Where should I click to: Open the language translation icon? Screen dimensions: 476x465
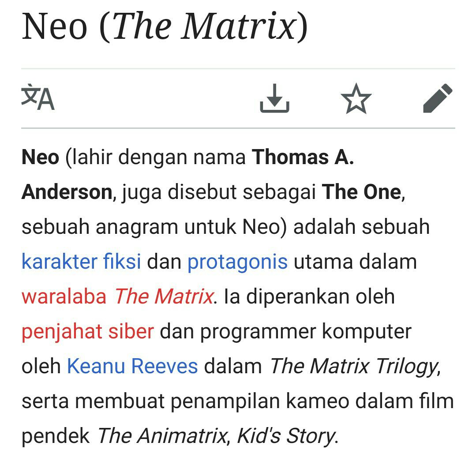coord(38,97)
